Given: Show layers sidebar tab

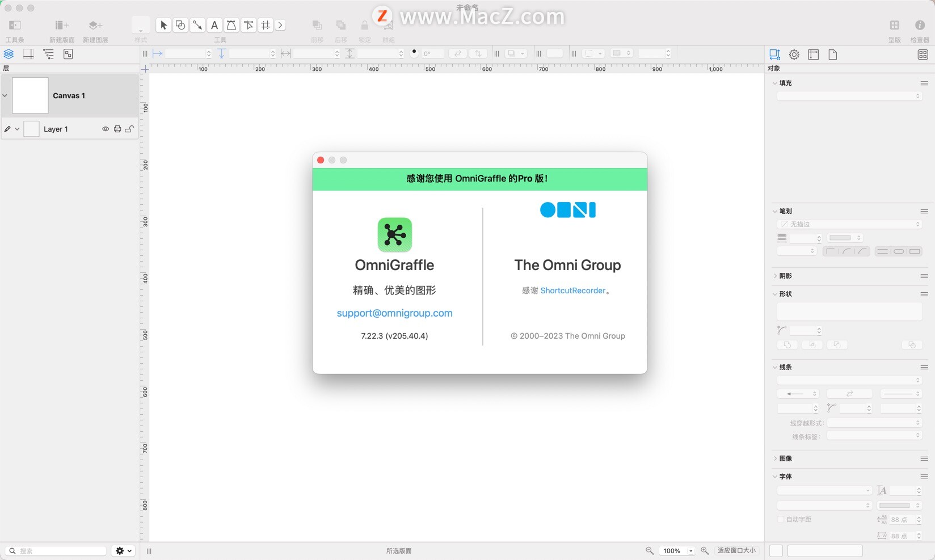Looking at the screenshot, I should (x=9, y=54).
